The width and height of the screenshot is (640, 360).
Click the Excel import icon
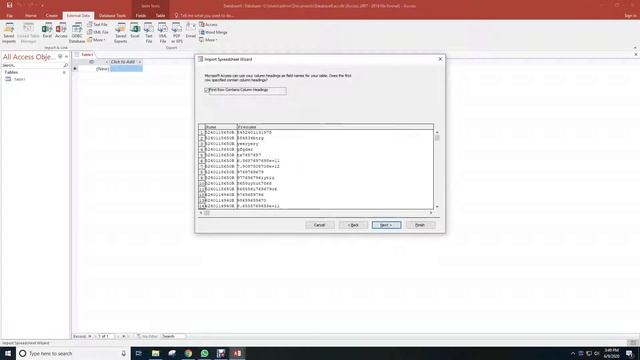tap(47, 31)
